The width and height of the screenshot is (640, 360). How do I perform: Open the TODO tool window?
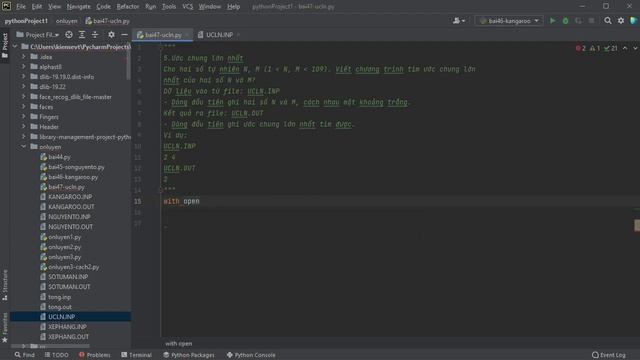click(x=56, y=355)
